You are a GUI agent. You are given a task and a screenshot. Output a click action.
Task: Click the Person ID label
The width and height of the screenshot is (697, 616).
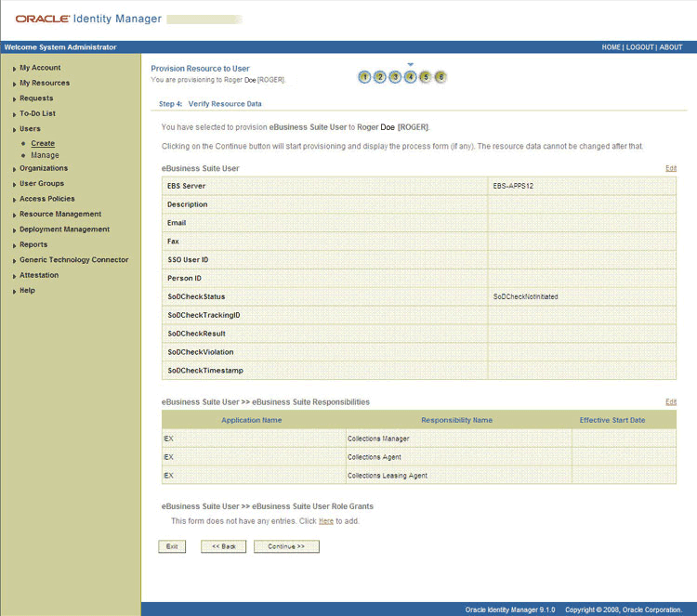184,278
